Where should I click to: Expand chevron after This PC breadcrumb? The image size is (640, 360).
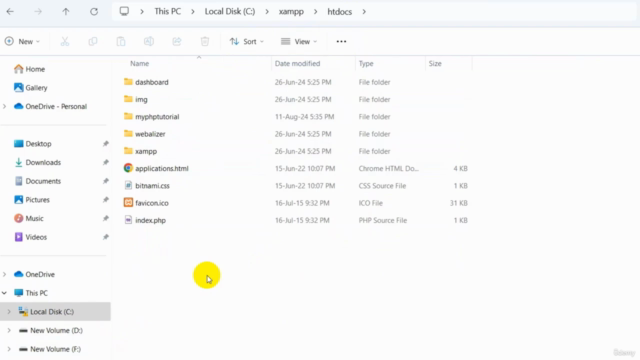click(x=193, y=11)
